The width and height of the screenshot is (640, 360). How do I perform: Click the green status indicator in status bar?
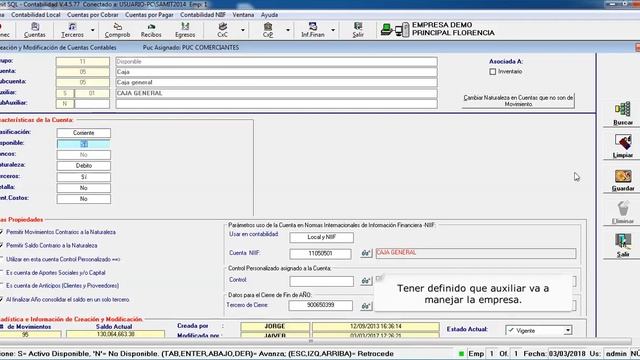pos(461,353)
